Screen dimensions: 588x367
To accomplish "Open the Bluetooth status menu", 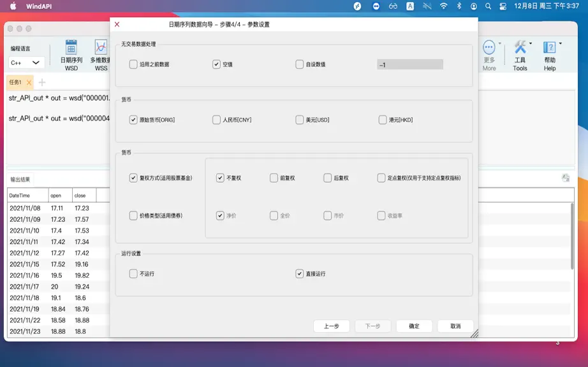I will pyautogui.click(x=459, y=6).
